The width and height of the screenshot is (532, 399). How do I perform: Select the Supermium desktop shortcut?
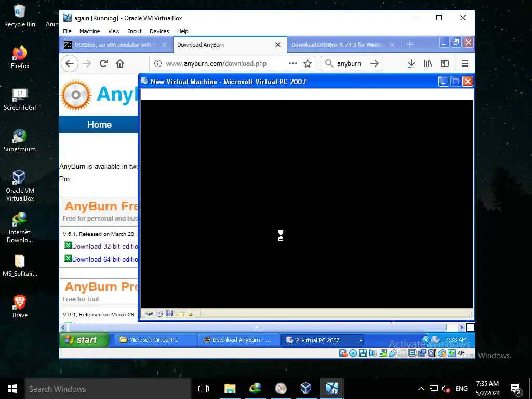click(x=20, y=140)
